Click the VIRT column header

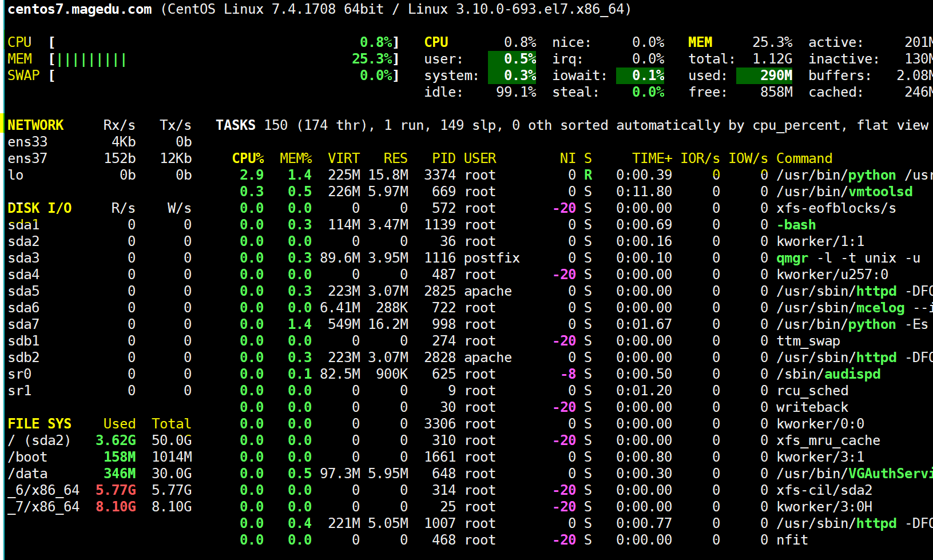click(x=344, y=158)
